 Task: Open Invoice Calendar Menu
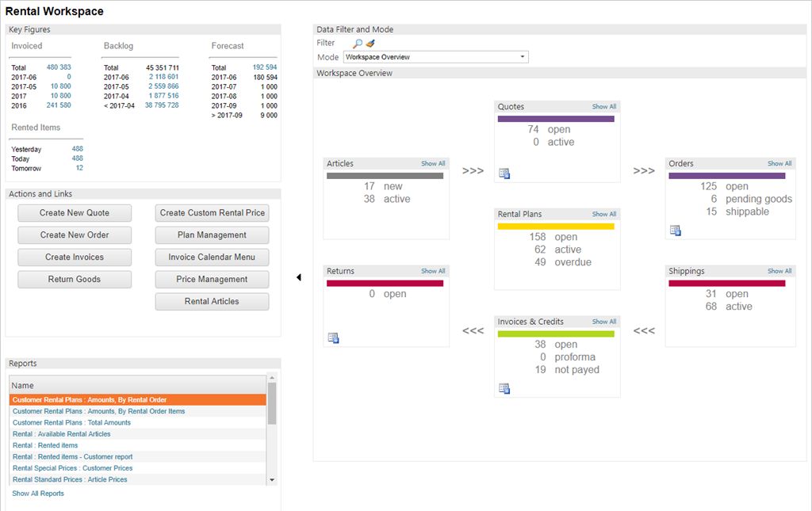tap(212, 257)
